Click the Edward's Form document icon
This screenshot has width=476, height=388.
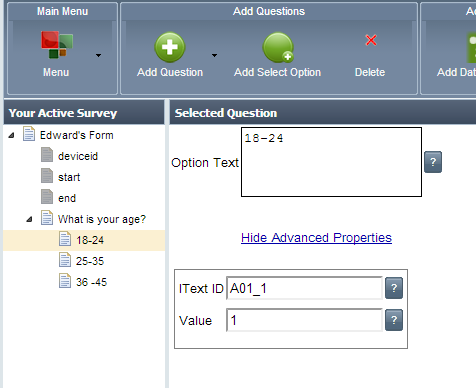[29, 134]
